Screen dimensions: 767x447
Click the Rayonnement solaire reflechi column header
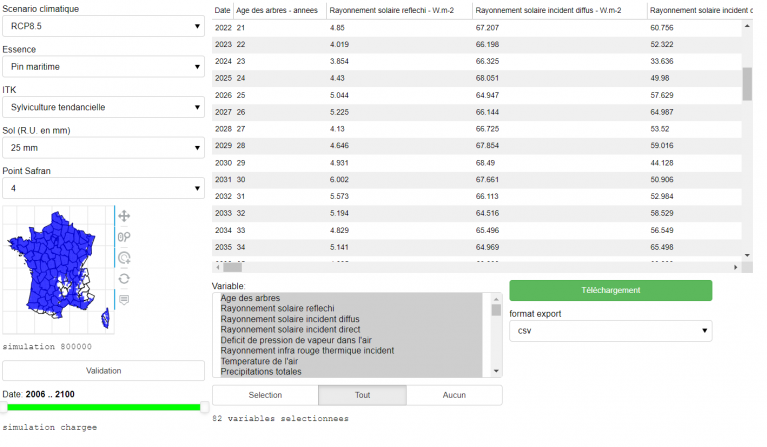[398, 10]
